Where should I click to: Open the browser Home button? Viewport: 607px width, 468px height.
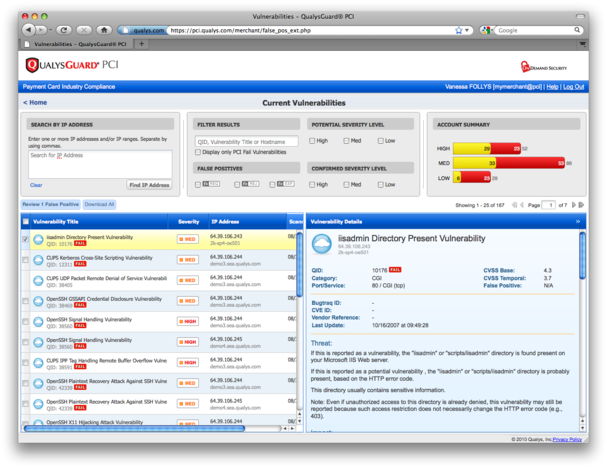coord(104,30)
